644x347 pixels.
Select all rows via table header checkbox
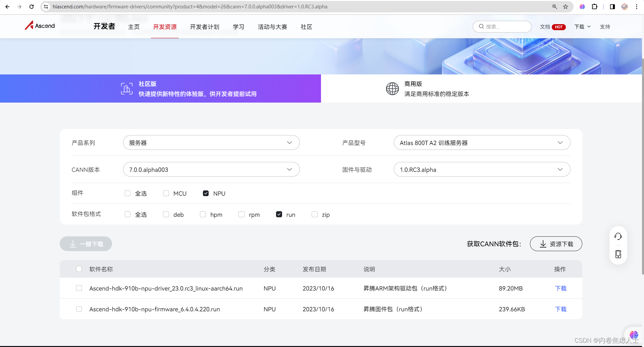(x=79, y=269)
